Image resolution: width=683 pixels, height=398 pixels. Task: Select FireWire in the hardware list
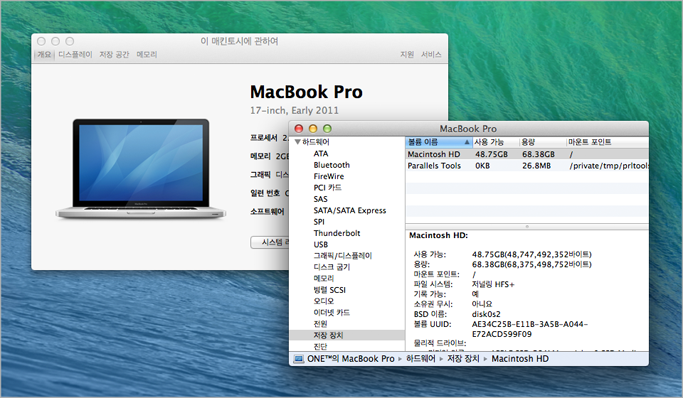pyautogui.click(x=328, y=176)
